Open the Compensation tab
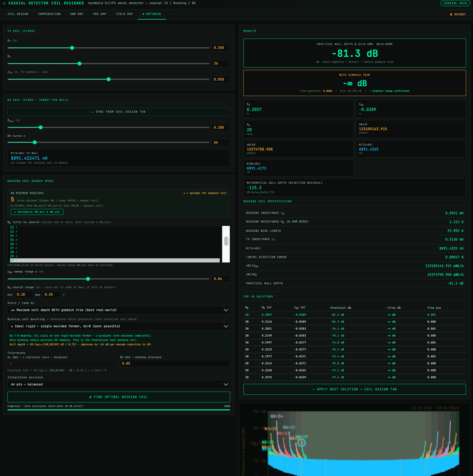Viewport: 473px width, 476px height. point(49,14)
